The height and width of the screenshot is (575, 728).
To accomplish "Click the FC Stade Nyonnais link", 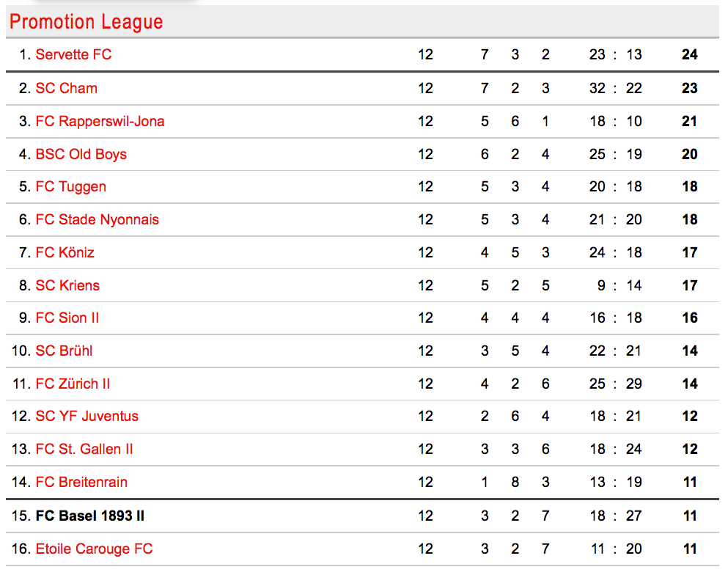I will (97, 220).
